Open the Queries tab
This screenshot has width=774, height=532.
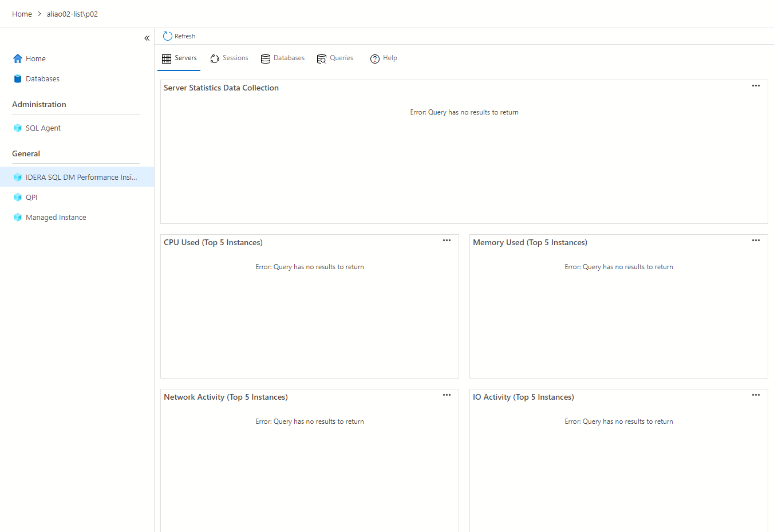tap(335, 58)
